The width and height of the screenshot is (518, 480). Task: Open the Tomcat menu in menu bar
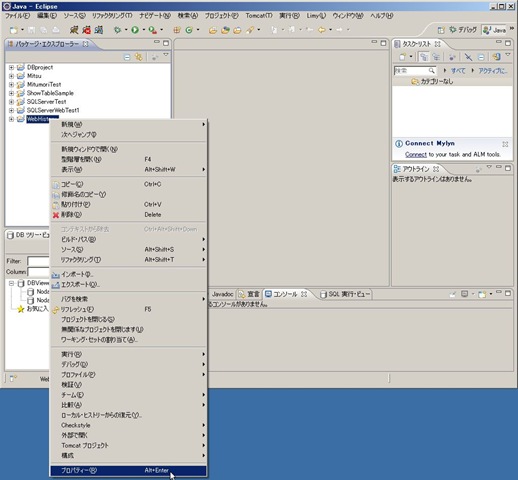pyautogui.click(x=259, y=16)
